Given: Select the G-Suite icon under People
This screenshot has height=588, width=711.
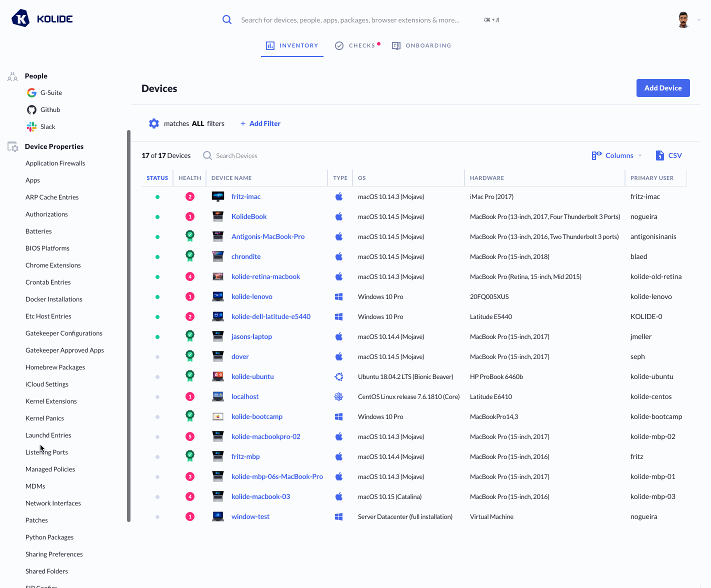Looking at the screenshot, I should point(31,92).
